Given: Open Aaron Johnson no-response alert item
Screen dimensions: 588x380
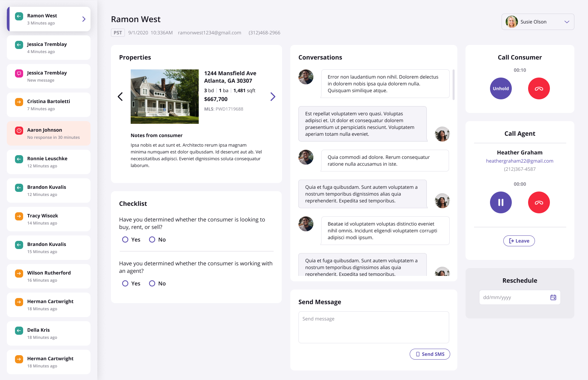Looking at the screenshot, I should tap(49, 133).
